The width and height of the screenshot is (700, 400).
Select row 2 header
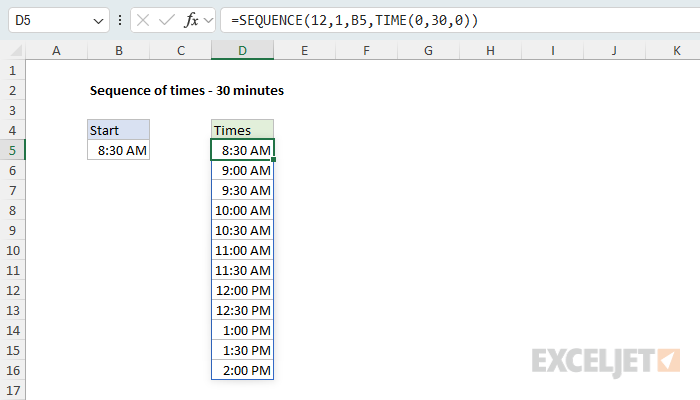[x=12, y=91]
